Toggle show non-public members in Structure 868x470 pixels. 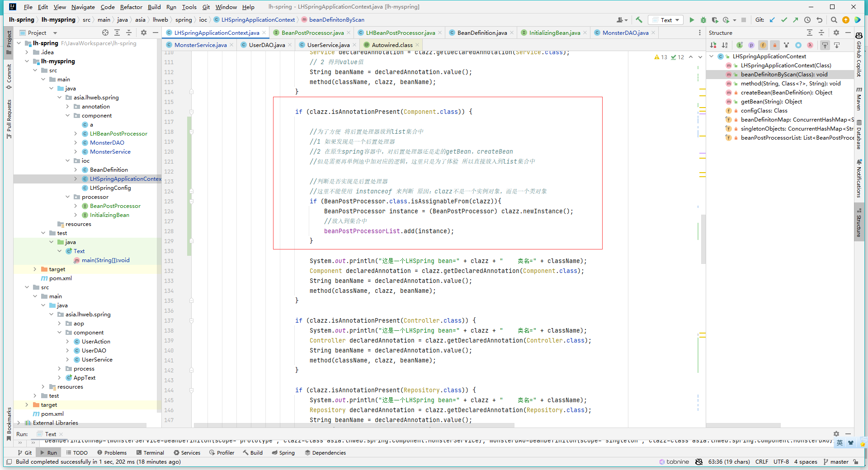(775, 45)
